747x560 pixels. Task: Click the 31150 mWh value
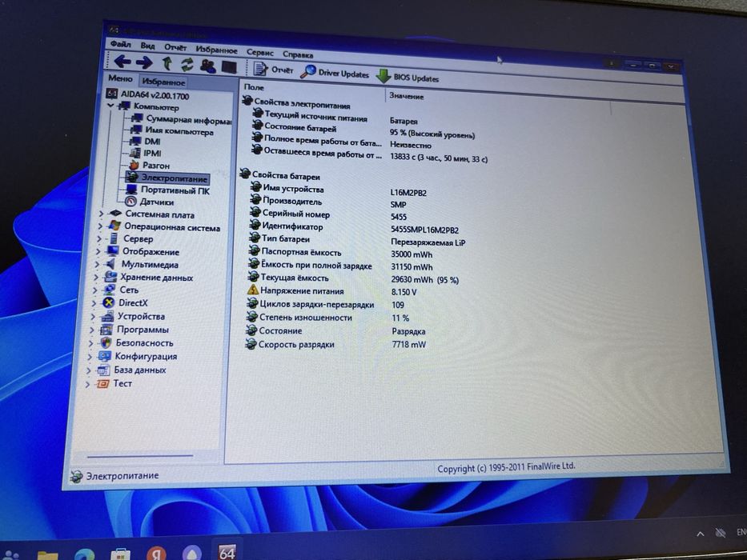412,267
